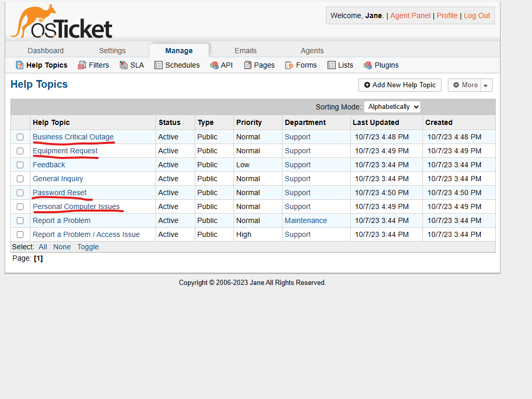The image size is (532, 399).
Task: Switch to the Emails tab
Action: (245, 51)
